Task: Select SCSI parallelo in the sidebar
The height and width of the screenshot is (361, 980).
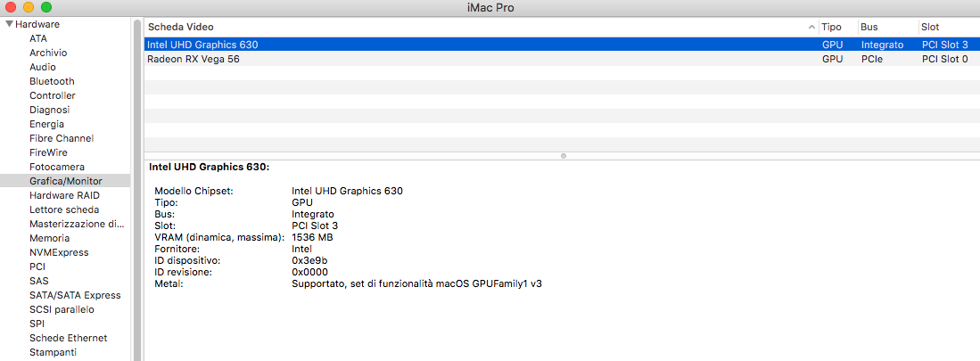Action: click(x=62, y=309)
